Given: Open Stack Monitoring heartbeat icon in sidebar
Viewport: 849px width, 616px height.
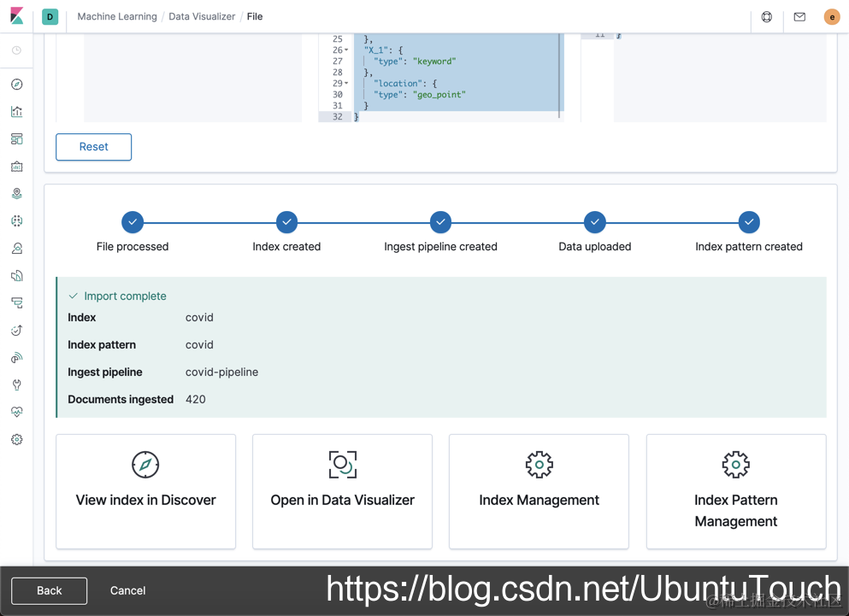Looking at the screenshot, I should click(x=17, y=412).
